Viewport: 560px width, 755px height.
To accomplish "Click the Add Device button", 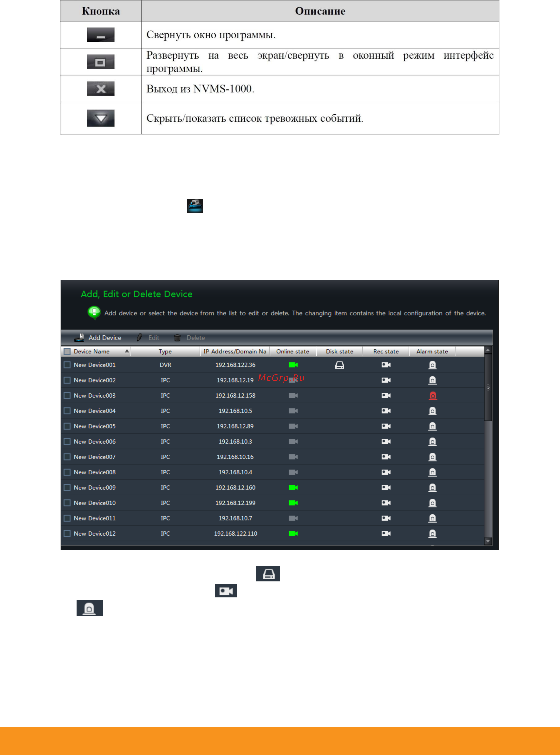I will (98, 338).
